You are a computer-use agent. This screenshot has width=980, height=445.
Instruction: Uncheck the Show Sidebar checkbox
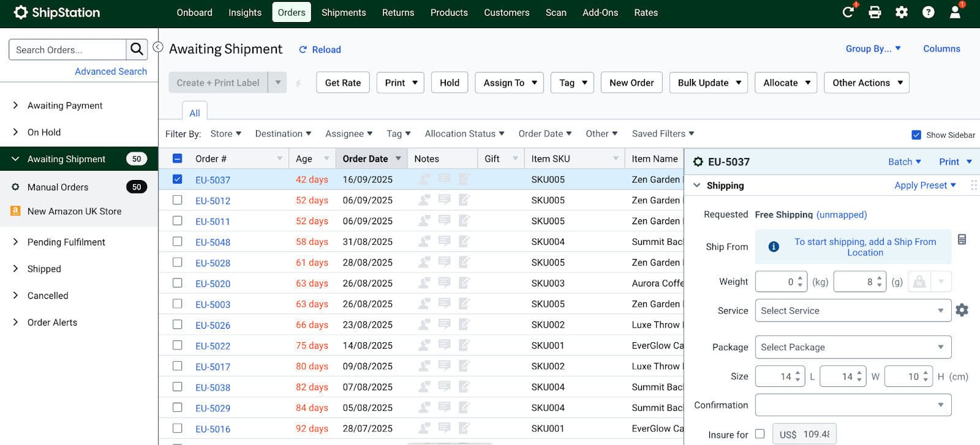coord(916,135)
